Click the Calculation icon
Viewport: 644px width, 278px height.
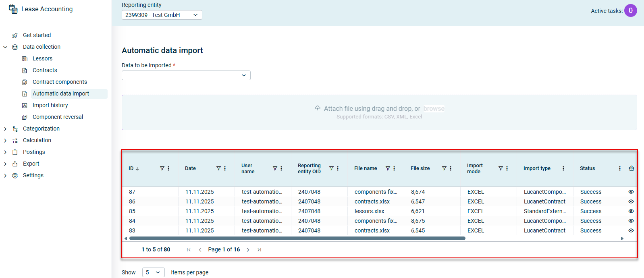click(x=15, y=141)
